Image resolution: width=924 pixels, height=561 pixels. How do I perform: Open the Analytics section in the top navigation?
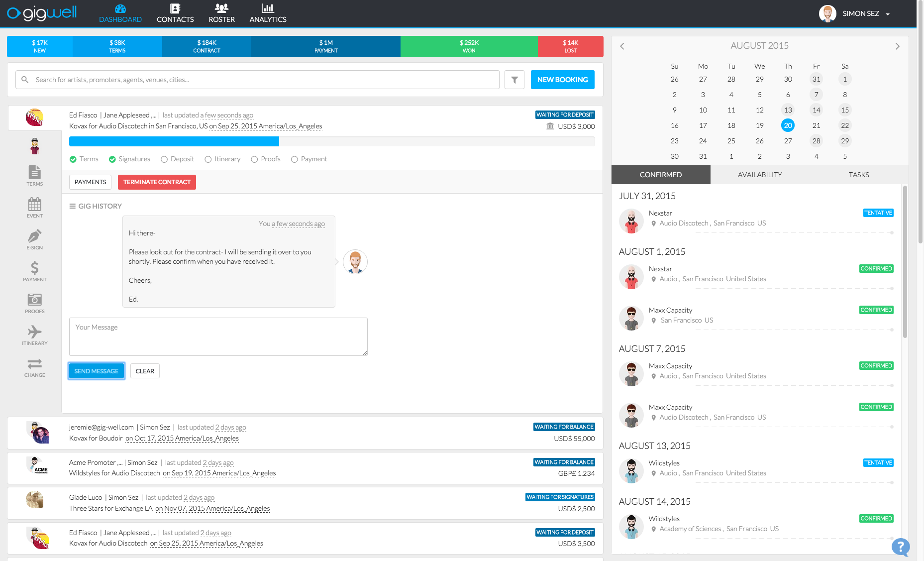(268, 13)
